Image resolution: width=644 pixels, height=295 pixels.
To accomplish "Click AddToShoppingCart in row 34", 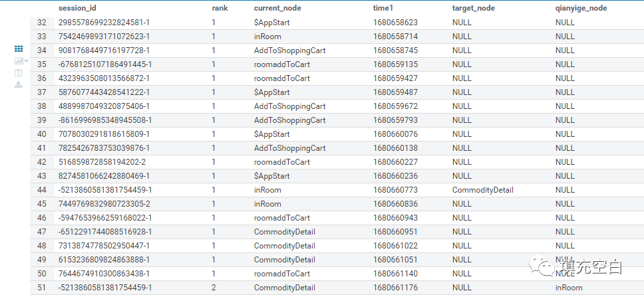I will click(x=289, y=50).
